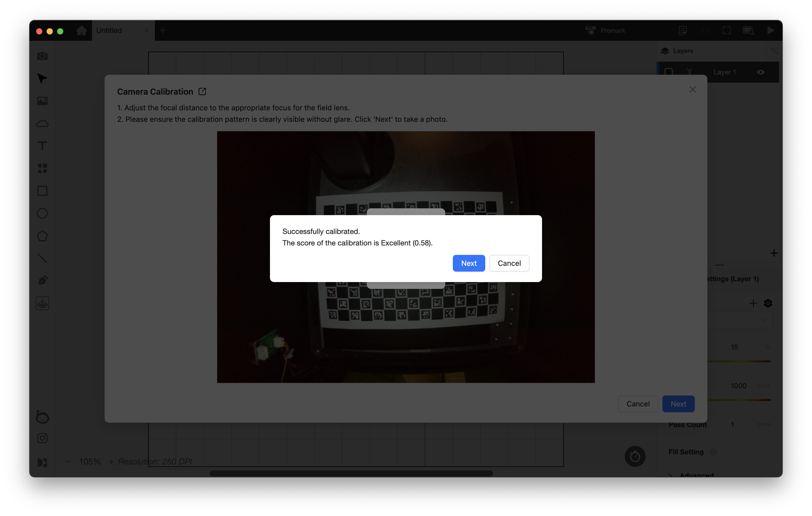Click Cancel in the calibration success popup

click(x=509, y=263)
